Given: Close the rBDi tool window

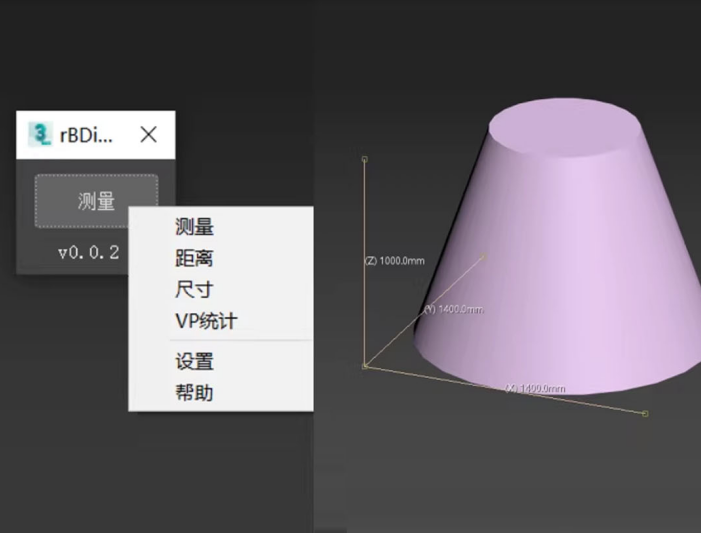Looking at the screenshot, I should click(x=148, y=134).
